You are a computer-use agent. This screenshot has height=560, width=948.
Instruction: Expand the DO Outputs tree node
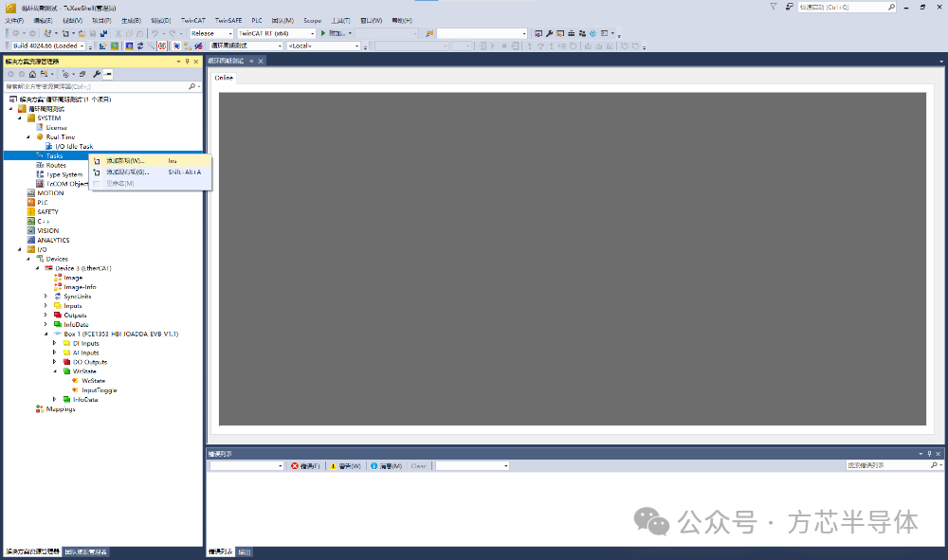(x=54, y=362)
